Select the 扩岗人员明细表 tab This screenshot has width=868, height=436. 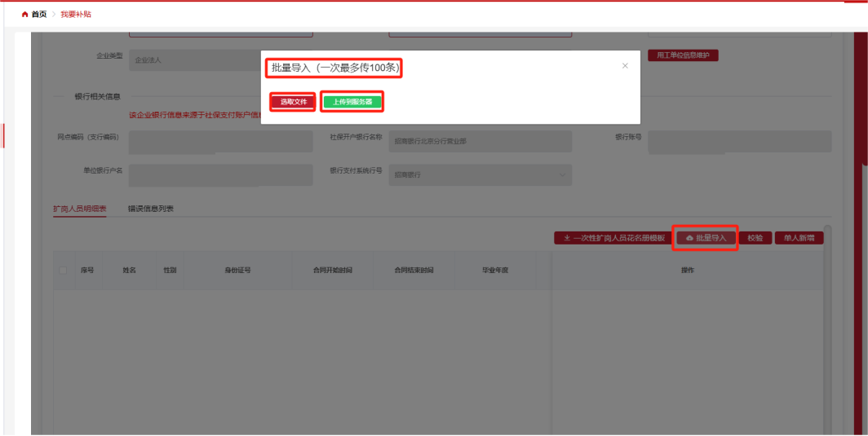pyautogui.click(x=80, y=209)
